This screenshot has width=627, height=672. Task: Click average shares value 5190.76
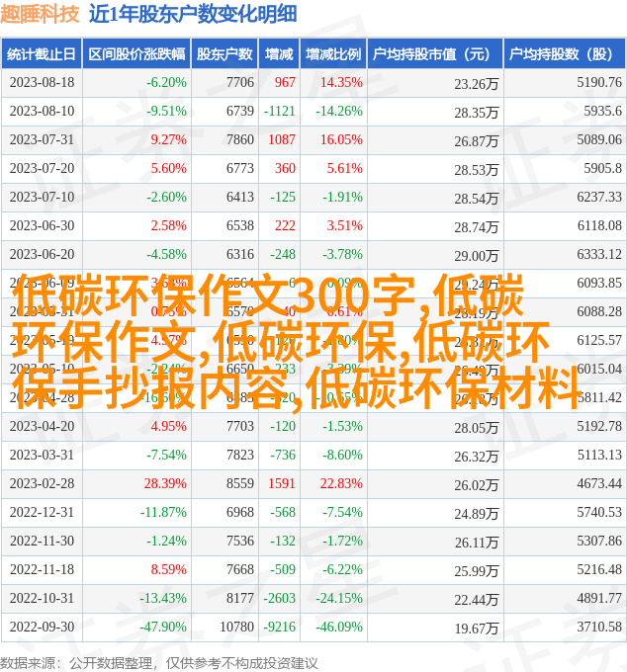click(599, 82)
